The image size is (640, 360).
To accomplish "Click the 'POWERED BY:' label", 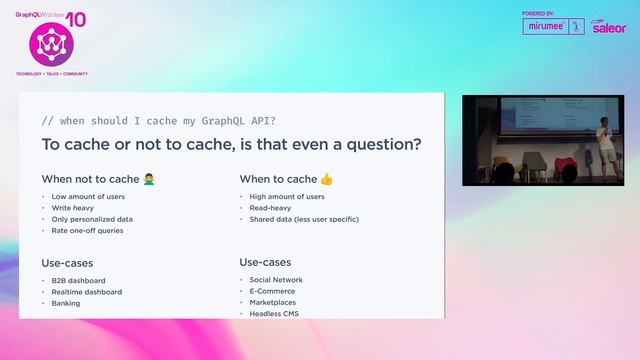I will tap(538, 13).
